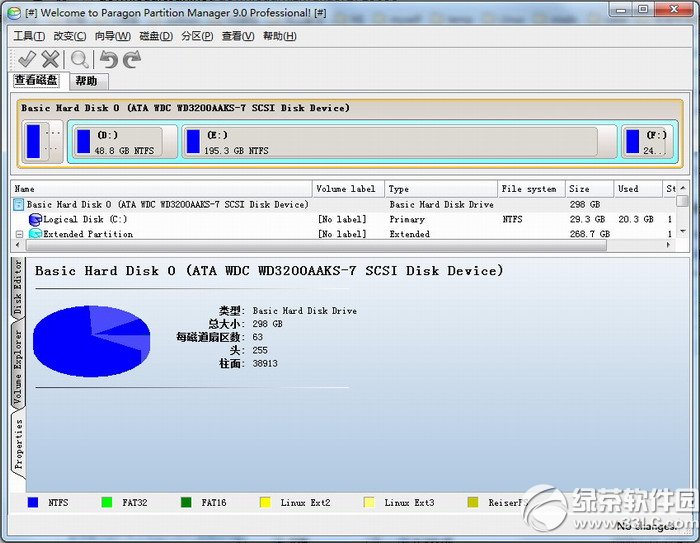Open the Volume Explorer side tab
This screenshot has height=543, width=700.
(18, 367)
